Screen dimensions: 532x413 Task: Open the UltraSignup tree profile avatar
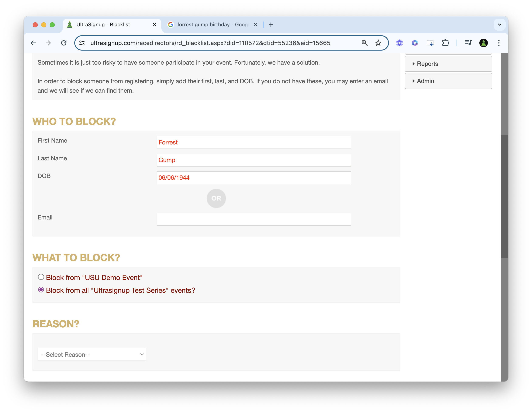click(x=484, y=43)
